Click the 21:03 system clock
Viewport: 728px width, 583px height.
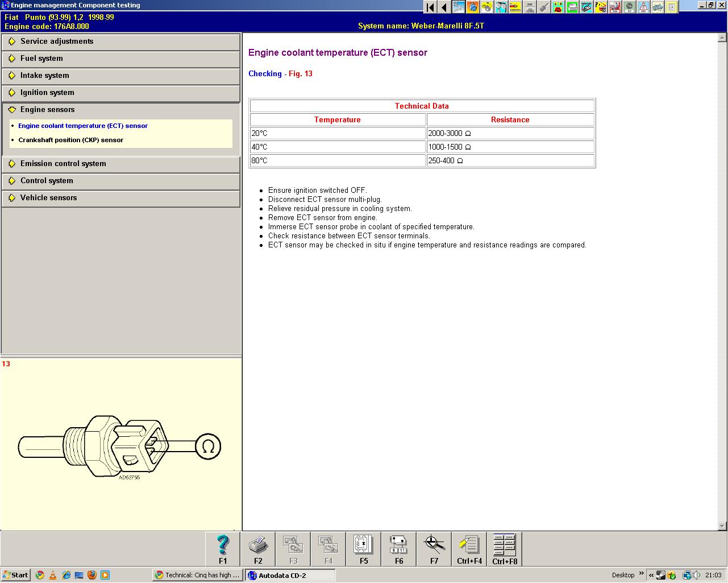point(713,575)
